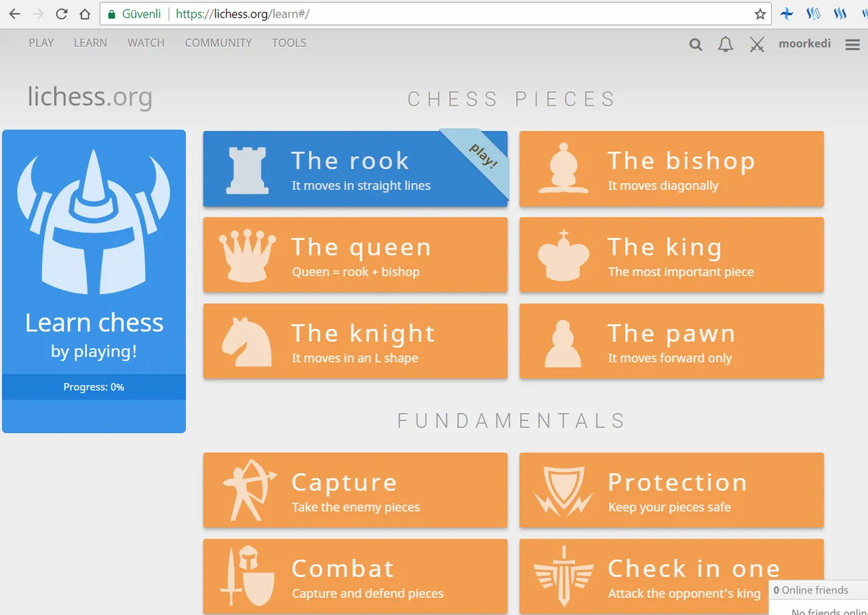Start The rook lesson

pos(355,169)
